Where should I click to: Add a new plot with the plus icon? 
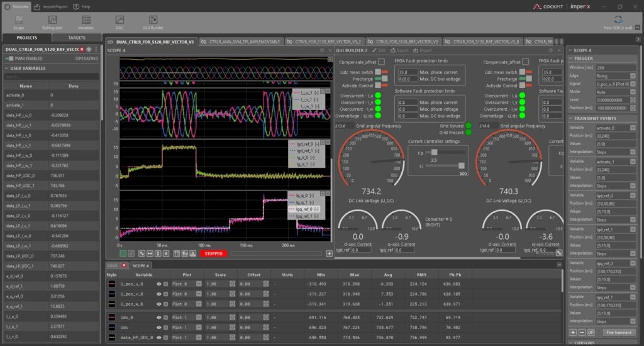(329, 253)
